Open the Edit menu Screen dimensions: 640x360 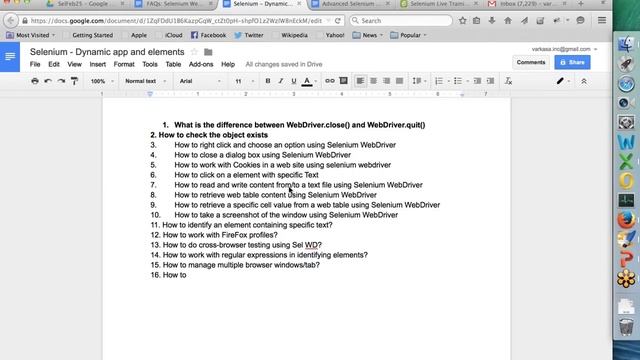click(x=54, y=64)
